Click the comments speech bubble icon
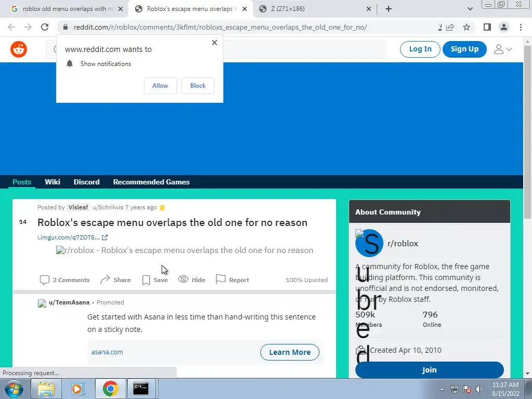532x399 pixels. 45,280
